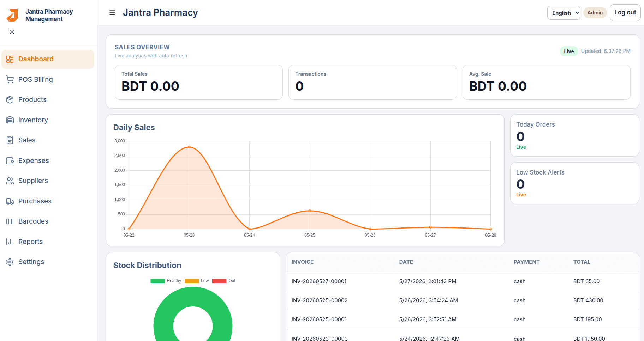The width and height of the screenshot is (644, 341).
Task: Navigate to Inventory
Action: coord(48,120)
